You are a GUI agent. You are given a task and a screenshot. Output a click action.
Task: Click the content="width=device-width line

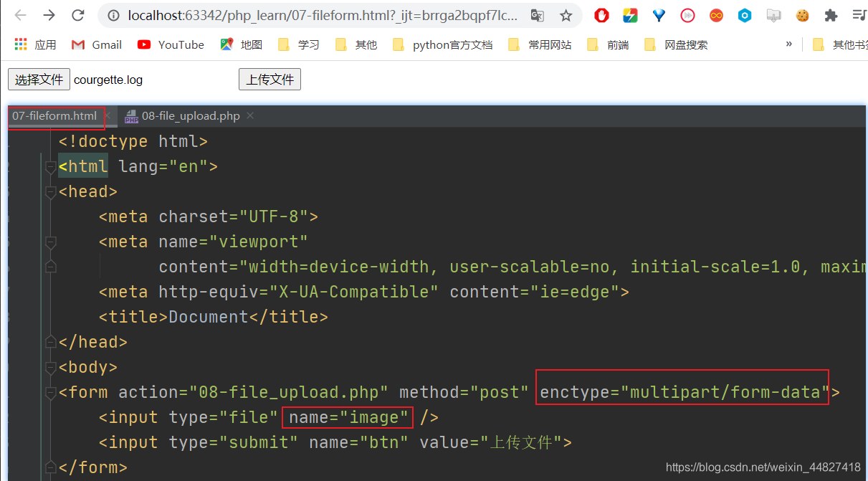[512, 267]
